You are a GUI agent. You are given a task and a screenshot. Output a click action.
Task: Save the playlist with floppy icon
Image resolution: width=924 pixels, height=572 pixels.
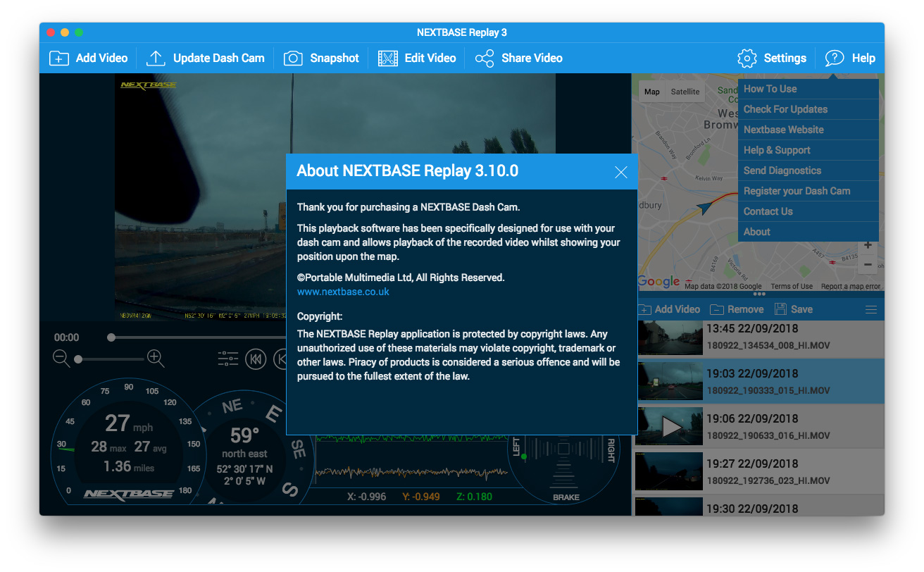click(780, 309)
